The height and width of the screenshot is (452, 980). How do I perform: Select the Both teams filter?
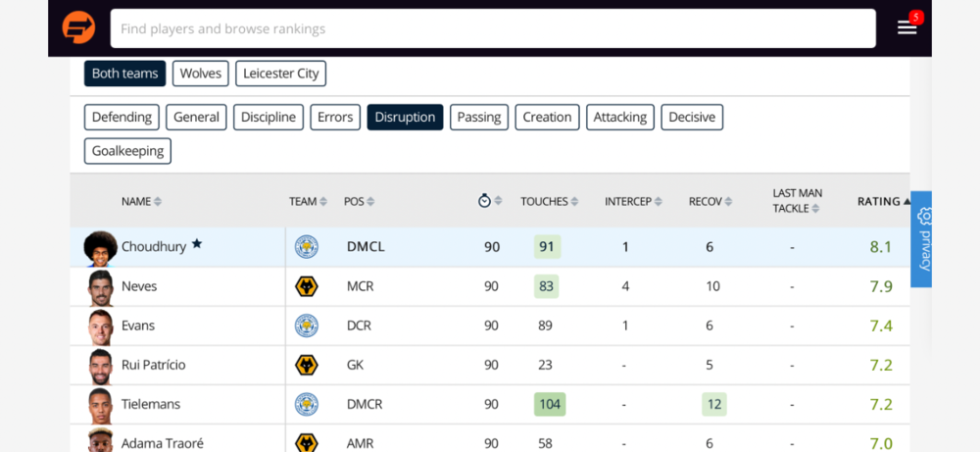click(x=125, y=74)
